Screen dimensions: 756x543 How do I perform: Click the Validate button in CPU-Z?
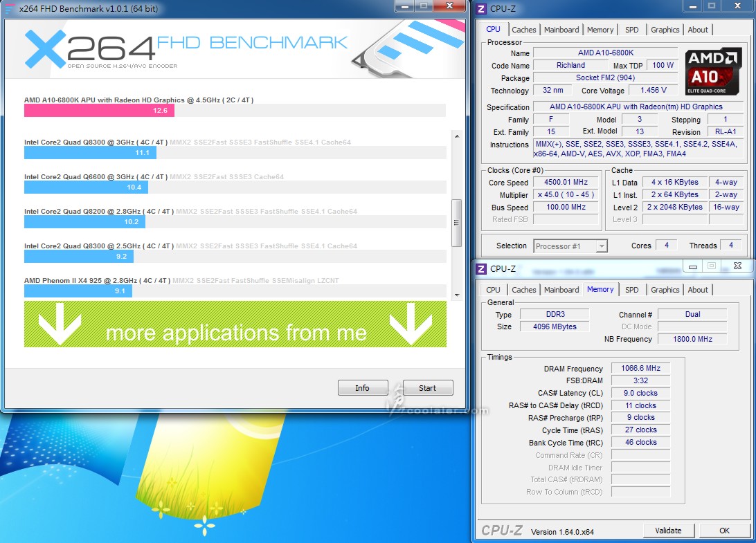pyautogui.click(x=668, y=531)
